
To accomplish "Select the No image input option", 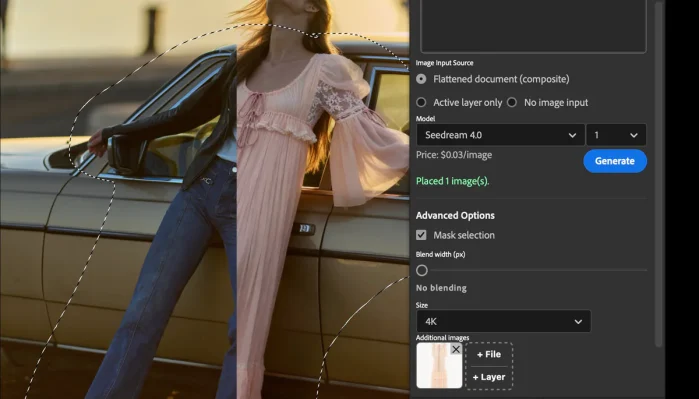I will coord(512,103).
